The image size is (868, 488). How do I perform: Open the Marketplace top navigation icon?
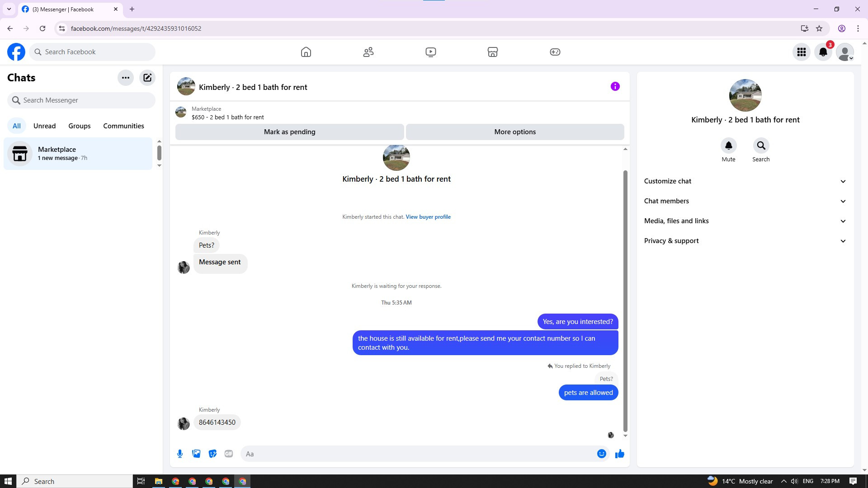(x=493, y=52)
